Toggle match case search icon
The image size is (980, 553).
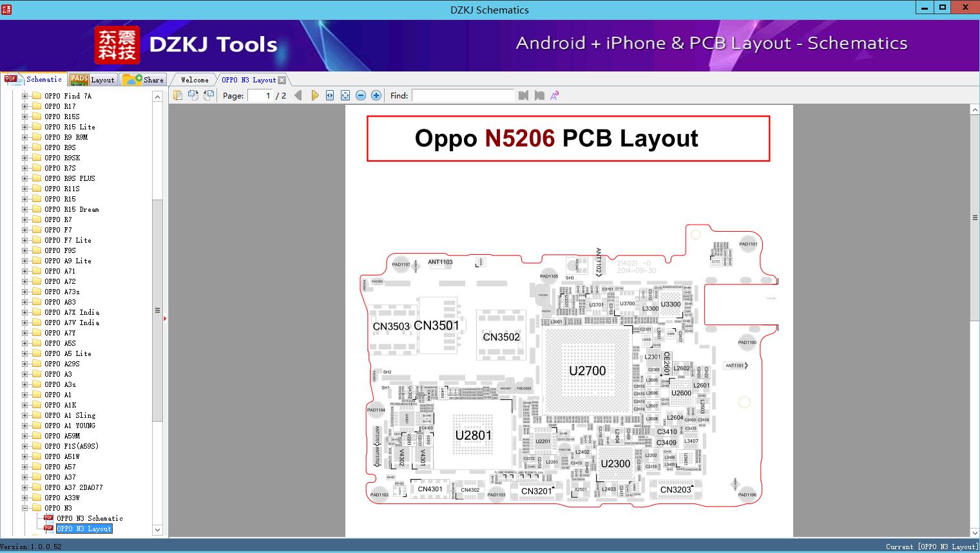point(555,95)
